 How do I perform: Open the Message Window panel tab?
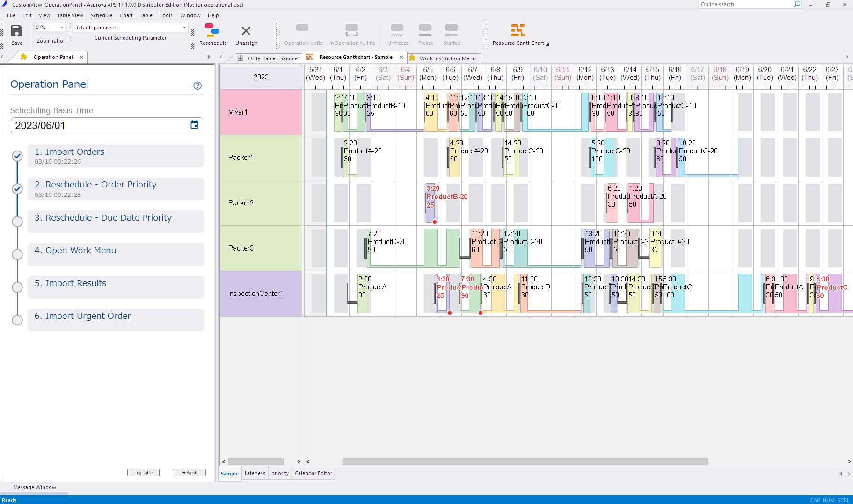(x=35, y=487)
